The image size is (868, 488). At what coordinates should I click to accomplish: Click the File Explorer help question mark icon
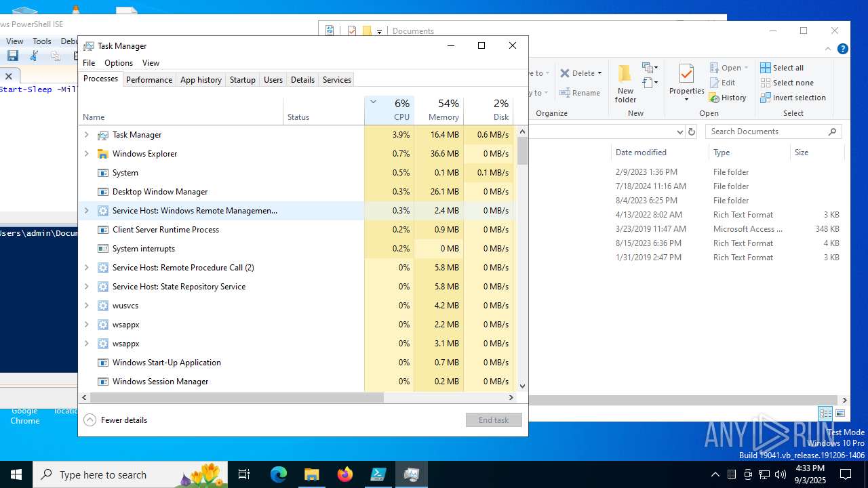click(x=842, y=49)
